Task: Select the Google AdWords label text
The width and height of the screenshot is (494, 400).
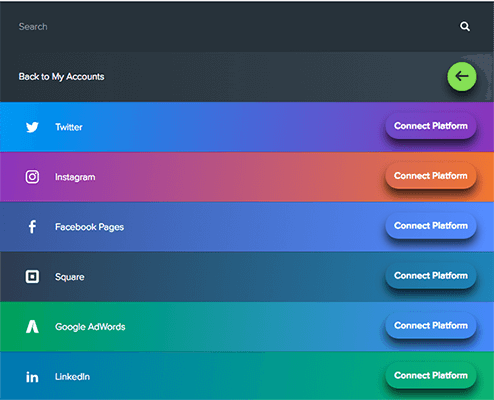Action: (x=90, y=327)
